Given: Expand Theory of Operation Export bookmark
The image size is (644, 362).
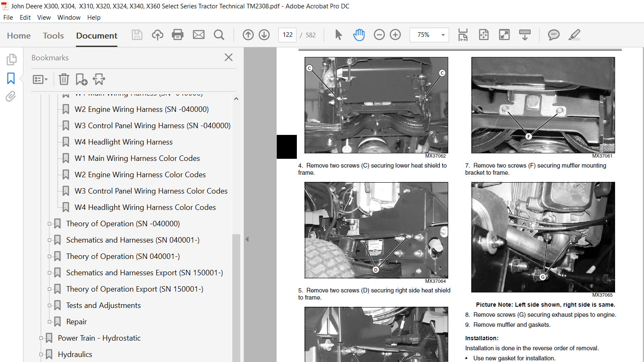Looking at the screenshot, I should (49, 289).
